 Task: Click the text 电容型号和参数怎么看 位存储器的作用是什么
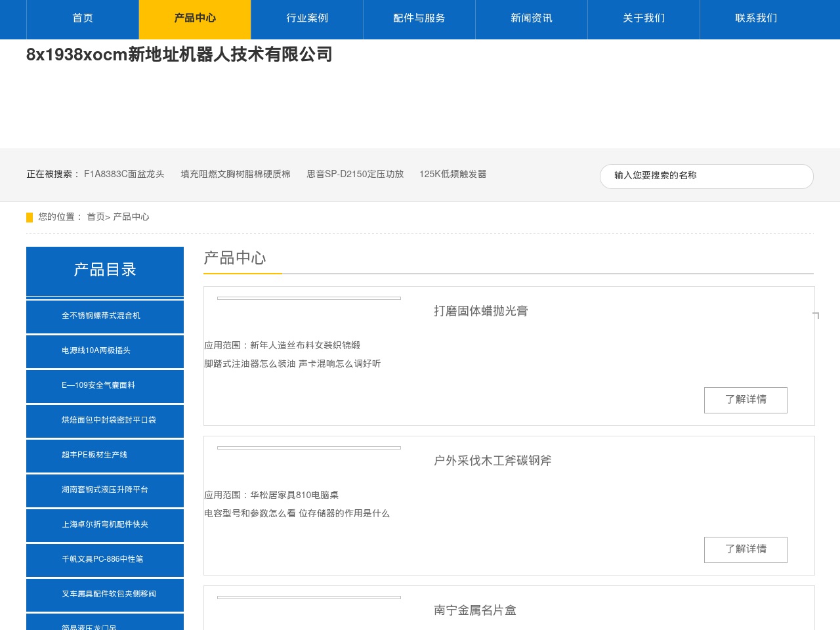pyautogui.click(x=297, y=513)
